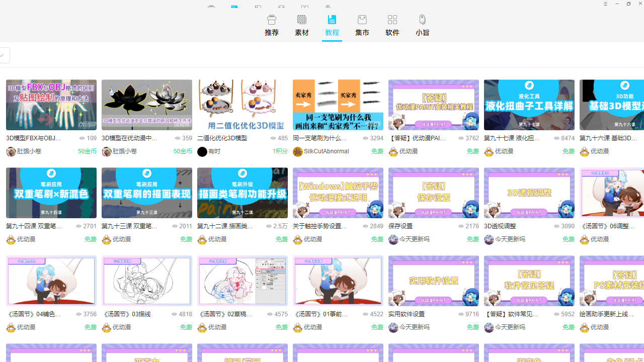Image resolution: width=644 pixels, height=362 pixels.
Task: Click the author link SilkCutAbnormal
Action: tap(326, 151)
